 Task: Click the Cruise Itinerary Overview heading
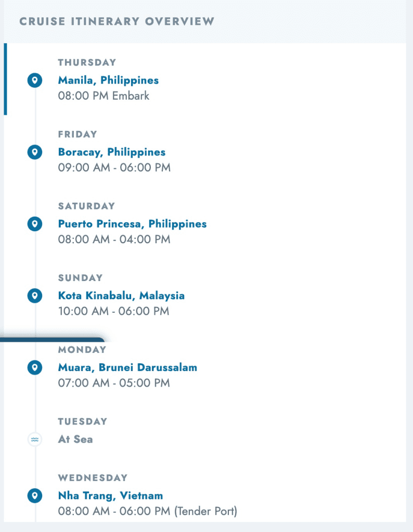point(117,21)
